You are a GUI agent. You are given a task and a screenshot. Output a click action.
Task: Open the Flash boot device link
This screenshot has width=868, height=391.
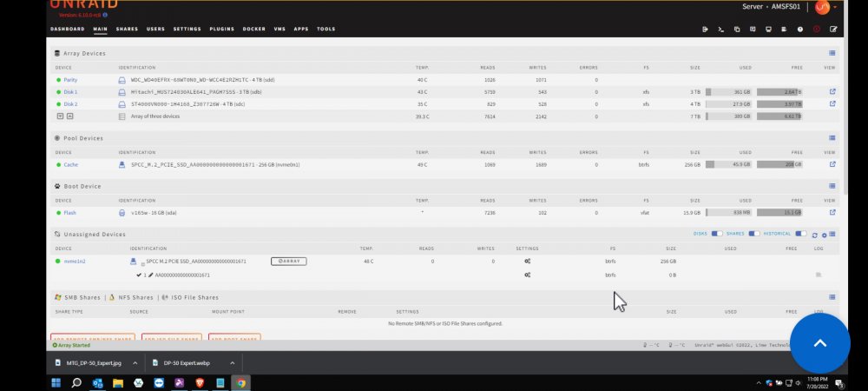(69, 213)
